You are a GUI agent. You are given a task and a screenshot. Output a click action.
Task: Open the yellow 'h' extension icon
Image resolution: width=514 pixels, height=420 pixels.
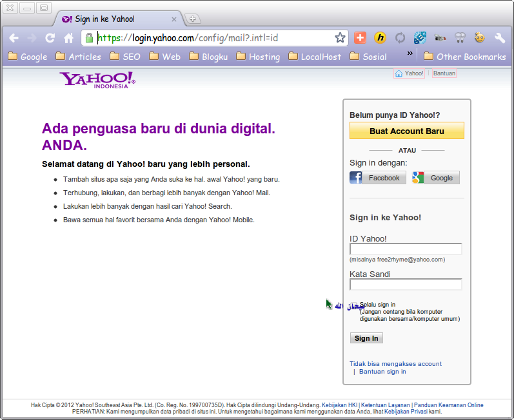[x=380, y=38]
